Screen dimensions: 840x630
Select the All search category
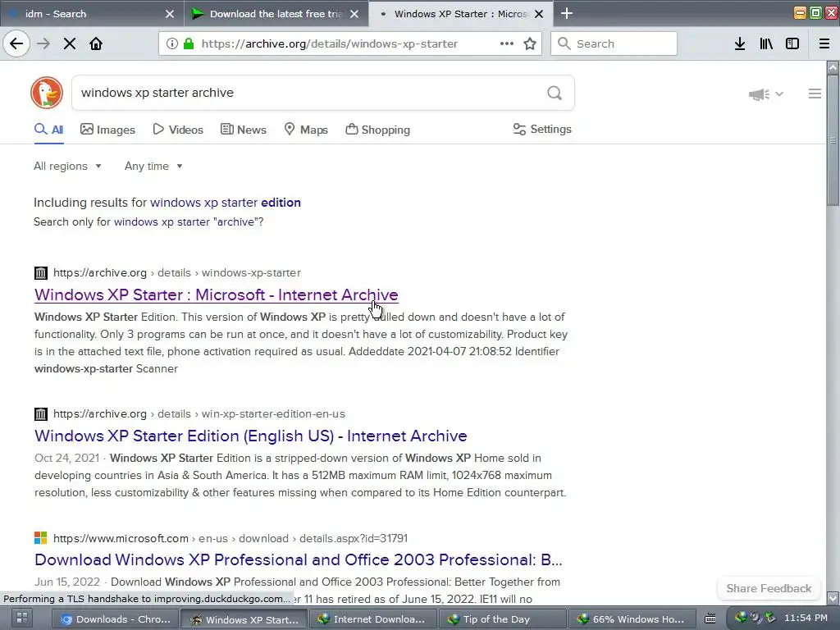pyautogui.click(x=48, y=130)
